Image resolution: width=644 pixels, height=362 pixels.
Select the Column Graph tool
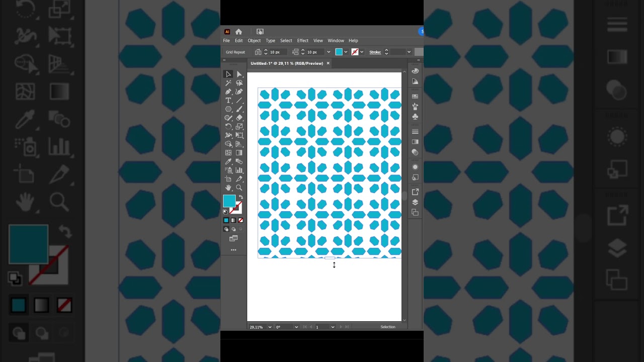(239, 170)
